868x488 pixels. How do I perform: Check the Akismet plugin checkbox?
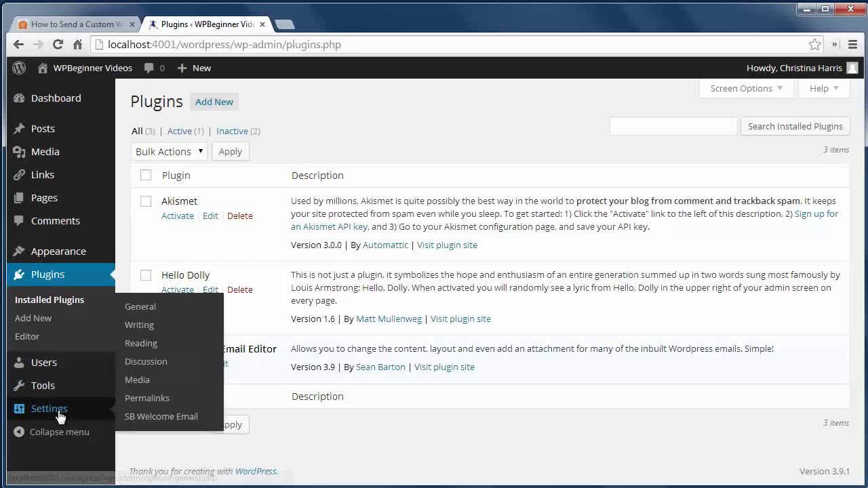pyautogui.click(x=146, y=201)
